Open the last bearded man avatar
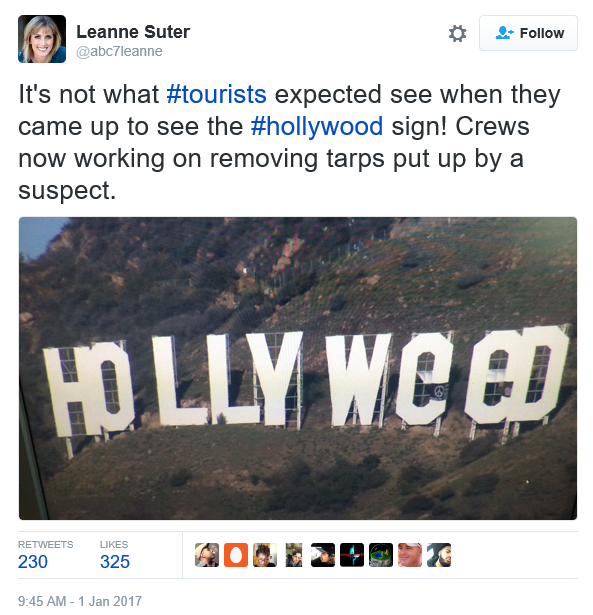 (x=439, y=555)
